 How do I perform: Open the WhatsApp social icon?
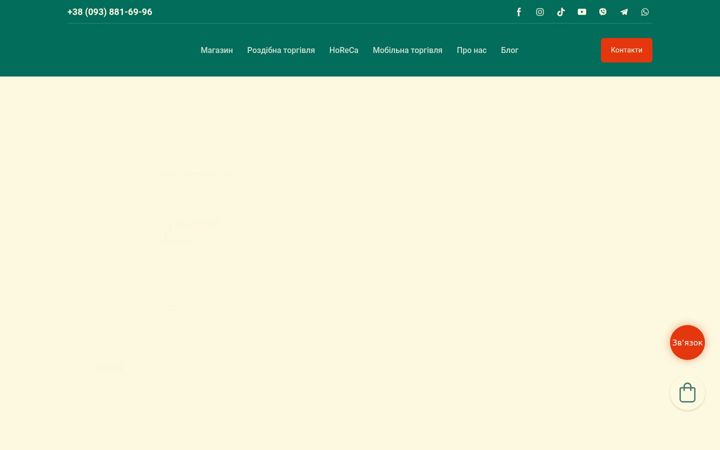645,12
